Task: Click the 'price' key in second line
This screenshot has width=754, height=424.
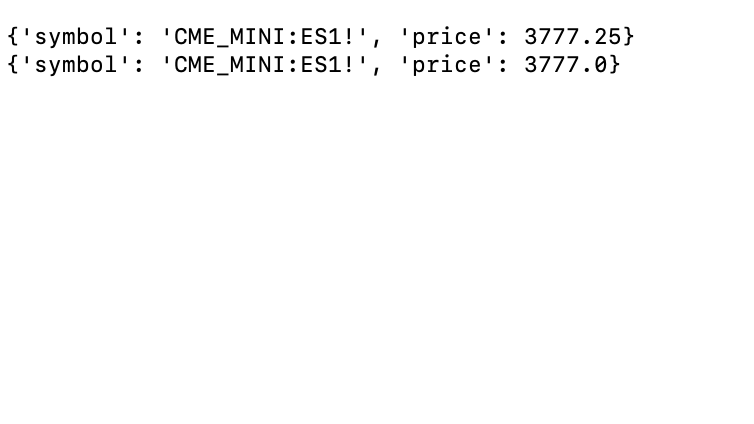Action: [x=446, y=65]
